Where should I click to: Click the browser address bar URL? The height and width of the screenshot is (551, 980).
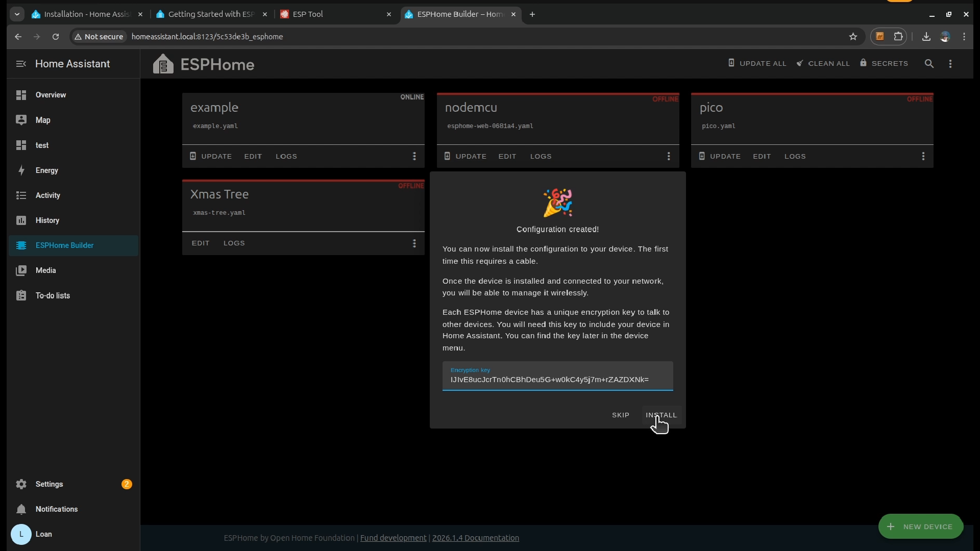click(207, 37)
